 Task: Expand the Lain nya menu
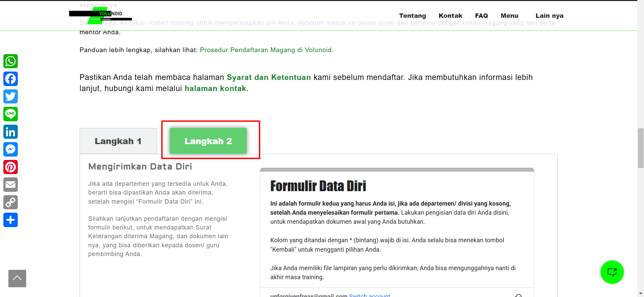(549, 16)
